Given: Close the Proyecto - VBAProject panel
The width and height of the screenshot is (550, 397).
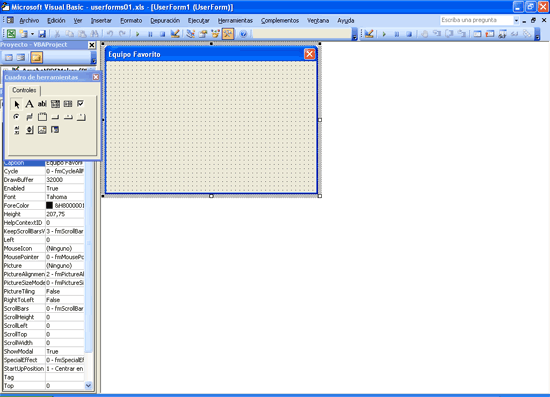Looking at the screenshot, I should (x=92, y=45).
